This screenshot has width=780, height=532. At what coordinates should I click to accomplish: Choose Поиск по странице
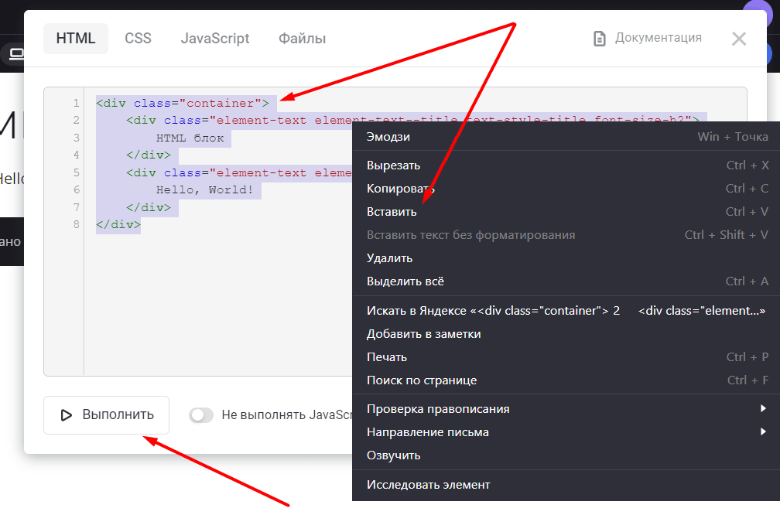tap(566, 380)
